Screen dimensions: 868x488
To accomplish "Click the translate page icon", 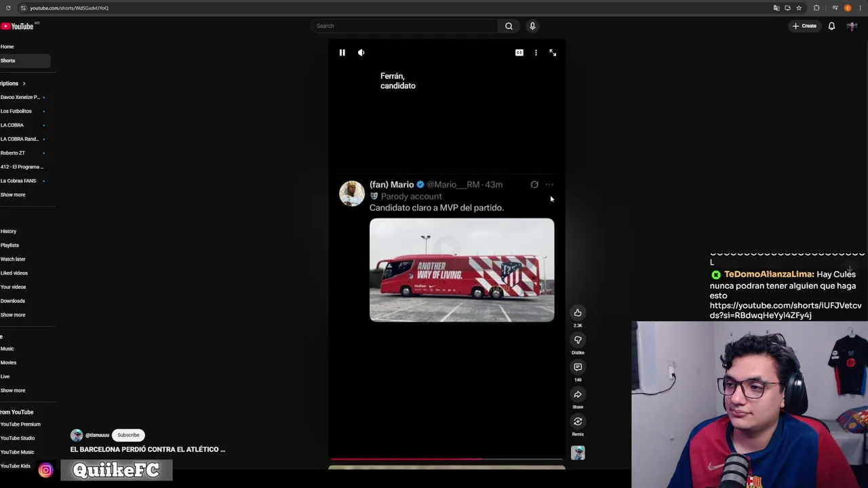I will 776,8.
